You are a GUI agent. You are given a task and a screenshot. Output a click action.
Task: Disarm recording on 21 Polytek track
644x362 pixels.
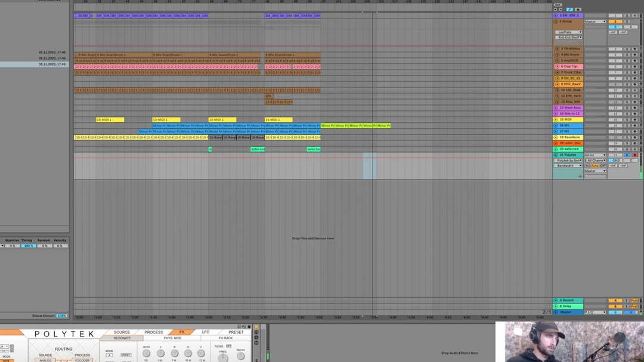[x=634, y=155]
